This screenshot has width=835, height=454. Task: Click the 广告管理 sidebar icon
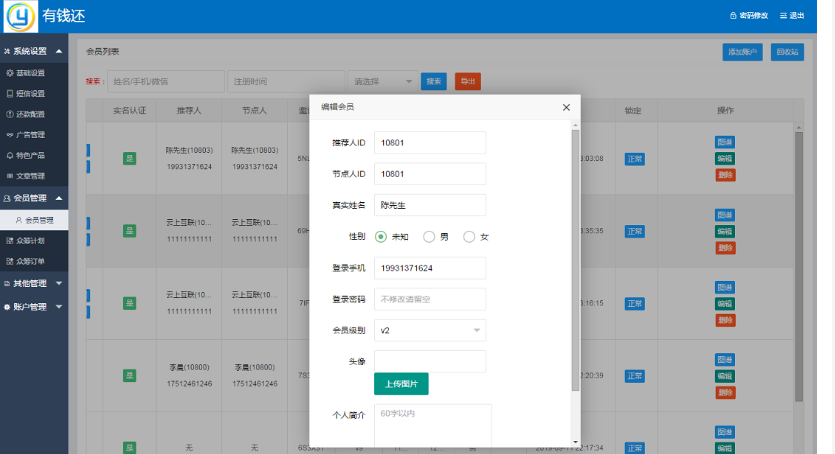(10, 135)
